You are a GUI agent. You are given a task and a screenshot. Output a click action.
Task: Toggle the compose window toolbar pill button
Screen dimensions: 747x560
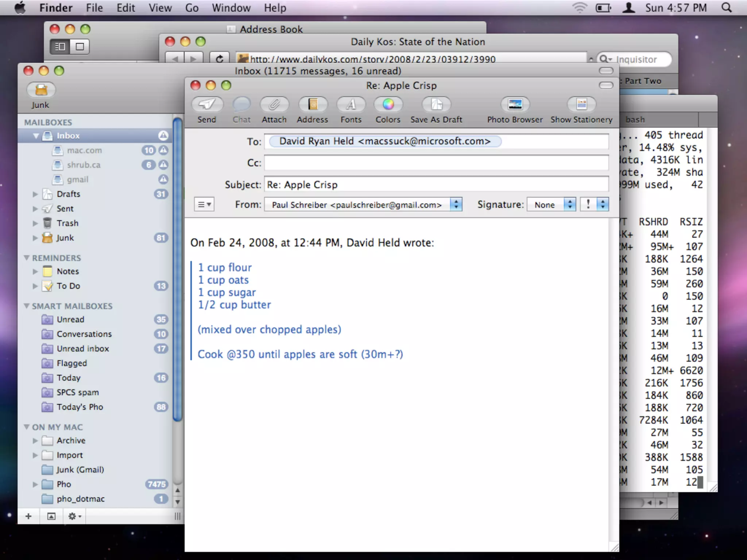pyautogui.click(x=606, y=85)
